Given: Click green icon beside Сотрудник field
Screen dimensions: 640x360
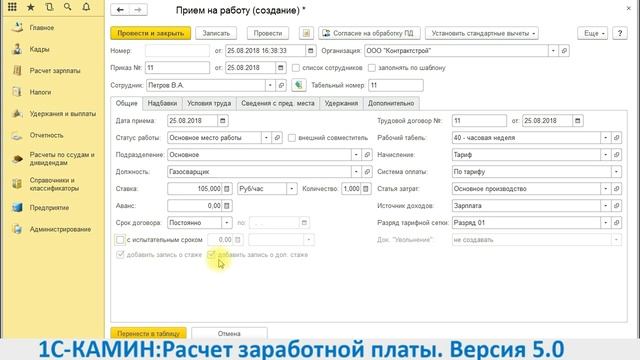Looking at the screenshot, I should 299,85.
